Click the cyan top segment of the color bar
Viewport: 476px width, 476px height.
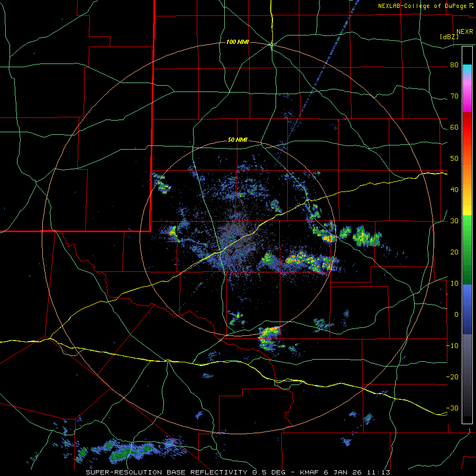pos(467,69)
